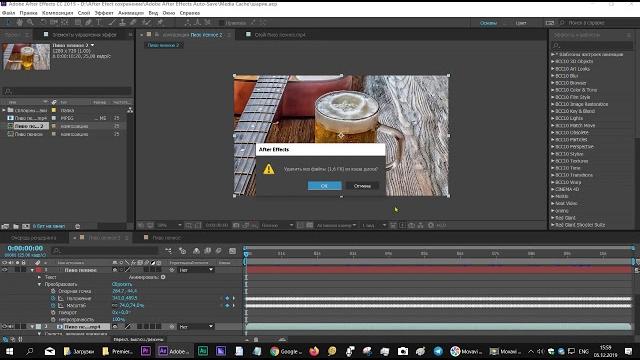
Task: Open Premiere Pro from the taskbar
Action: 145,351
